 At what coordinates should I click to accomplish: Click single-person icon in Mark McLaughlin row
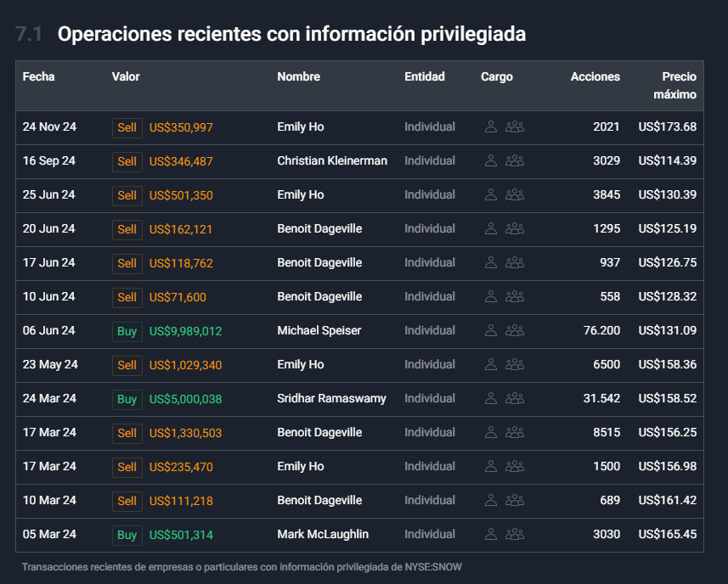click(491, 534)
